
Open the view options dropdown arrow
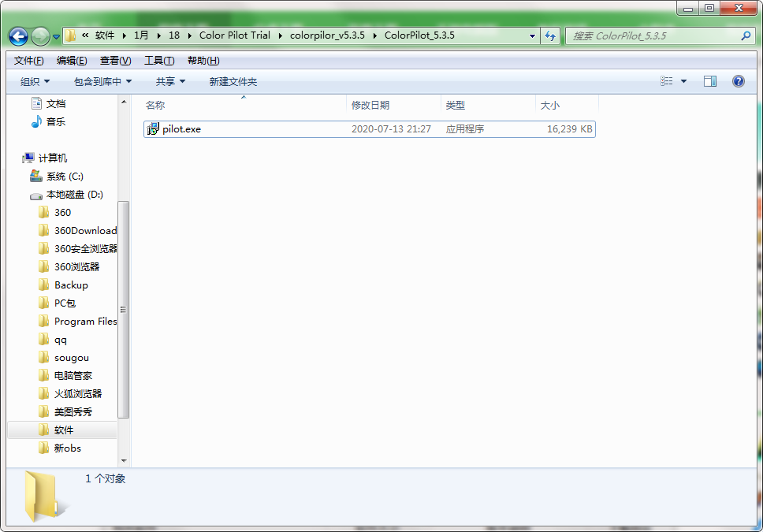coord(683,81)
